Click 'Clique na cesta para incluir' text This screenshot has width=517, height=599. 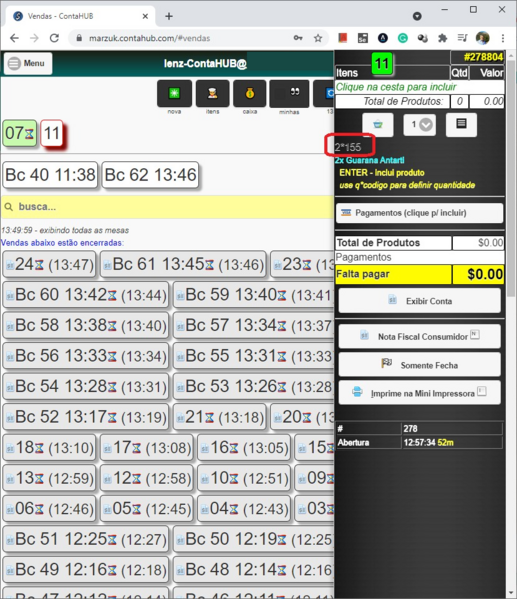point(396,87)
